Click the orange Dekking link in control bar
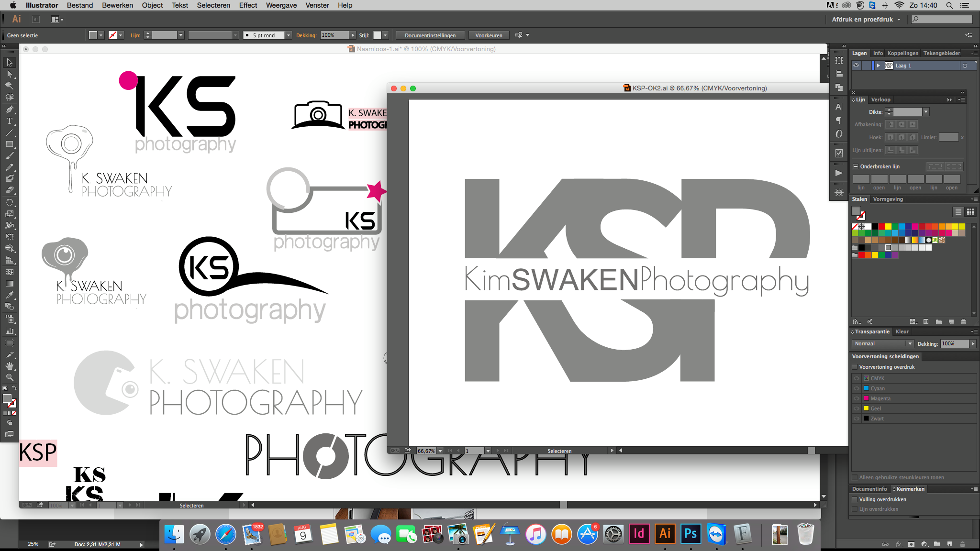 click(306, 35)
